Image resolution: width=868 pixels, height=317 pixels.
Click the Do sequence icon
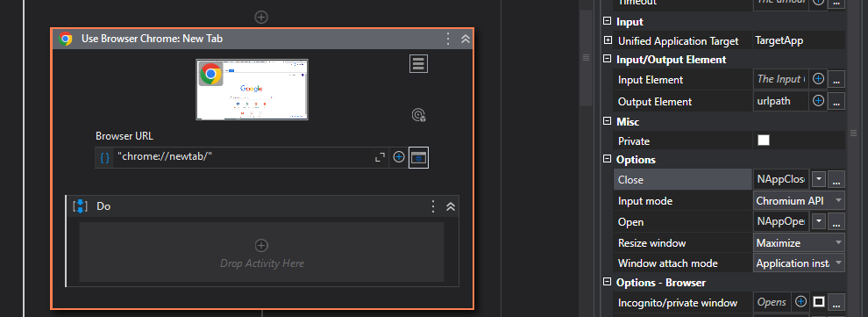click(x=81, y=206)
